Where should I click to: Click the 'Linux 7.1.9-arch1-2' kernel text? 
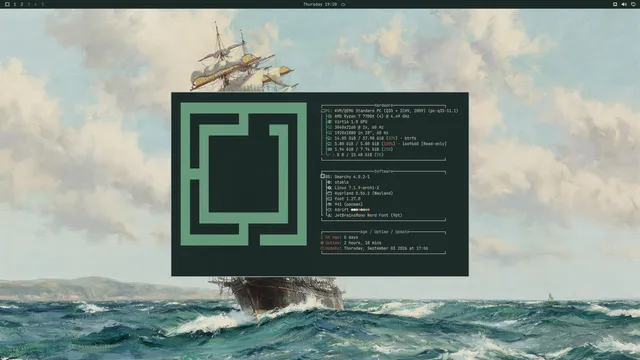pos(357,188)
